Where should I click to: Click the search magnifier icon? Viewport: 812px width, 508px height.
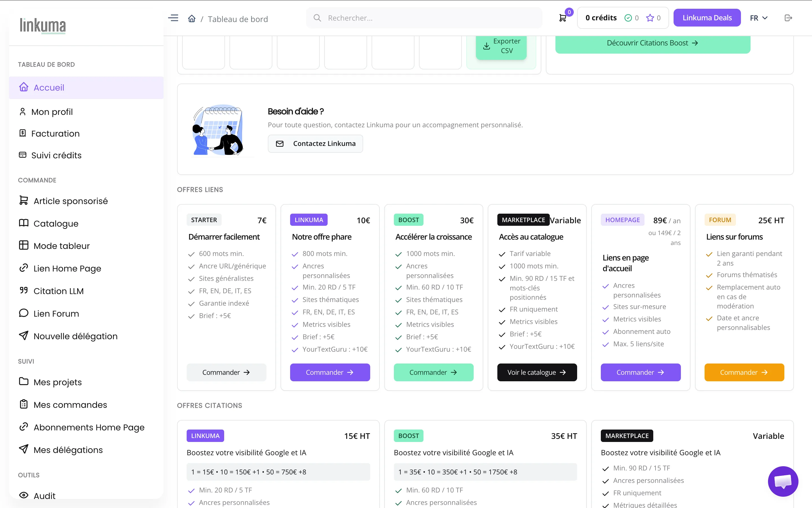point(317,18)
